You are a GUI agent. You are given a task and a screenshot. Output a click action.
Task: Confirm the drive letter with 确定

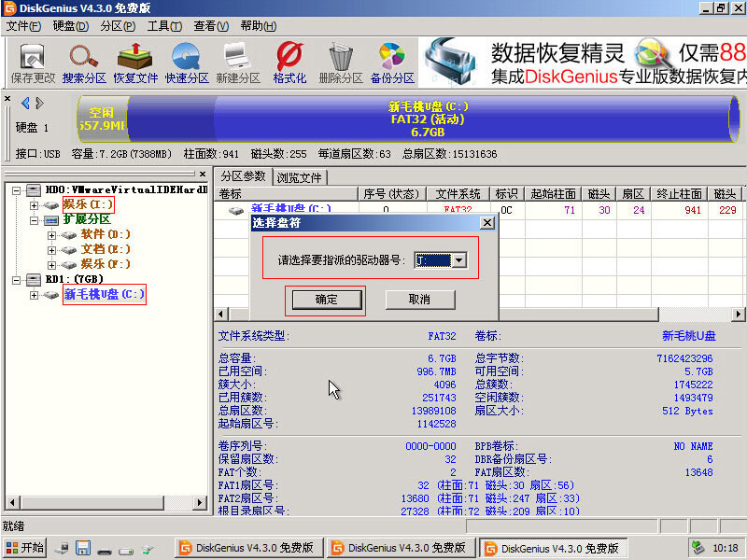(x=326, y=300)
